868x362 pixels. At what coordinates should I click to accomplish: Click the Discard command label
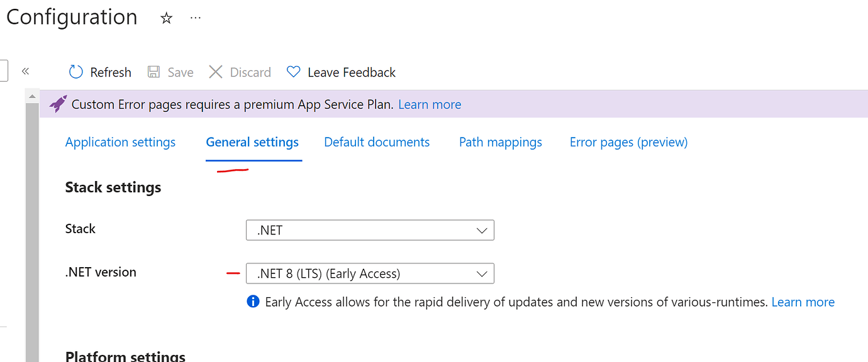pyautogui.click(x=250, y=72)
